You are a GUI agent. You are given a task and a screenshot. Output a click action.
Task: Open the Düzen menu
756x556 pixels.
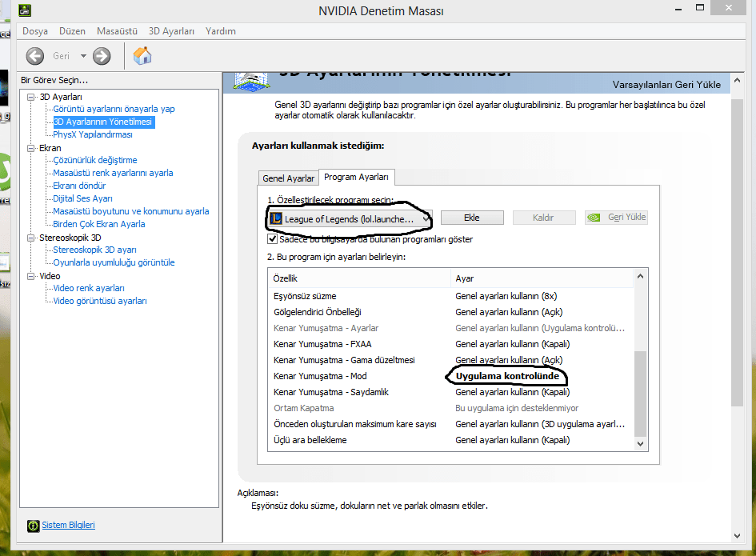[72, 31]
